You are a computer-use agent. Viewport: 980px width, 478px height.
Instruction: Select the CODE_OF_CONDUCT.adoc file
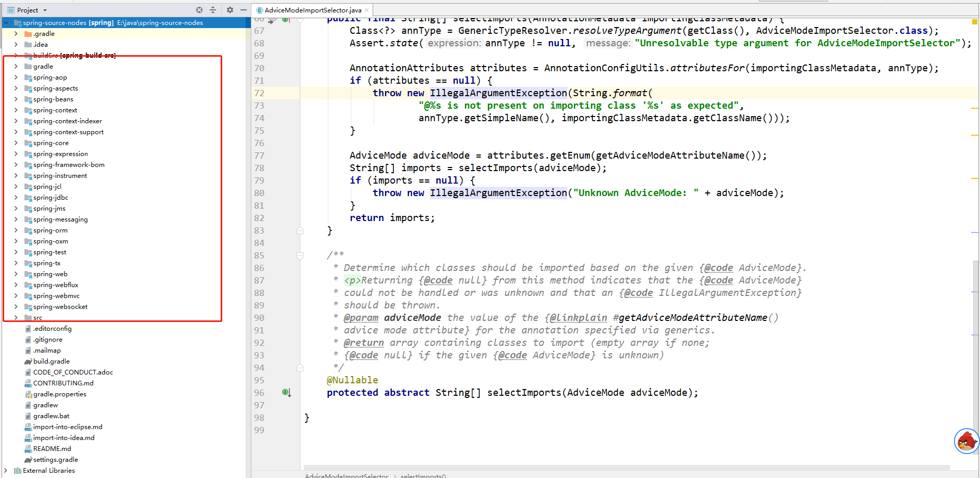pos(73,372)
